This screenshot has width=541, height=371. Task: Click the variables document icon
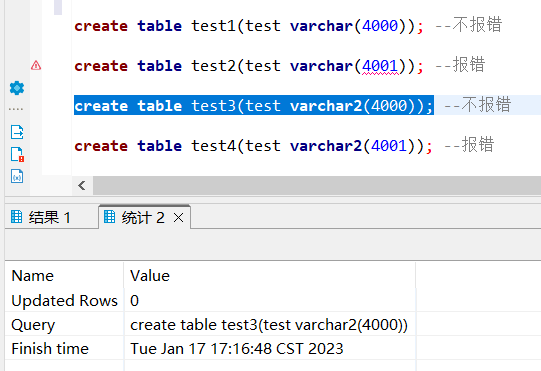point(17,176)
